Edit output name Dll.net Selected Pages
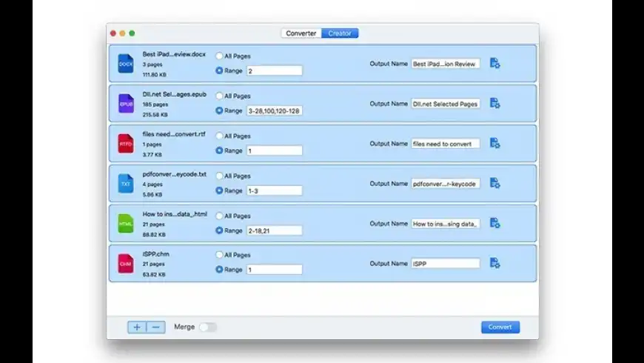Image resolution: width=644 pixels, height=363 pixels. (446, 104)
